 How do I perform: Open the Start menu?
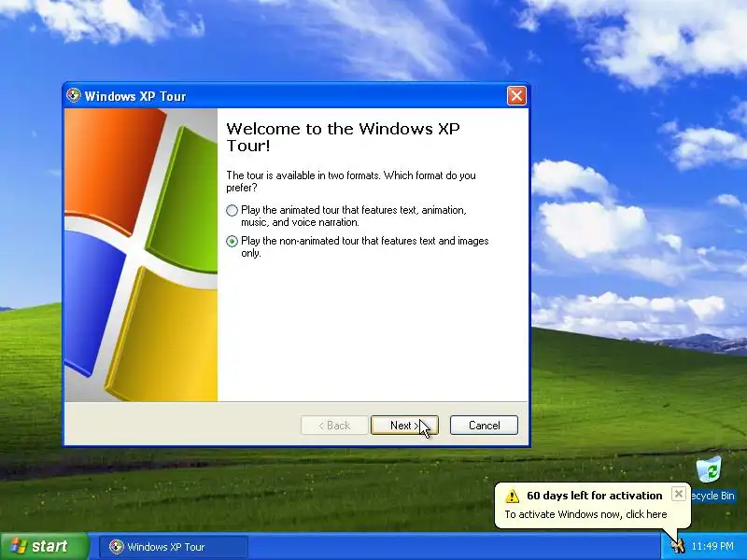(x=44, y=546)
